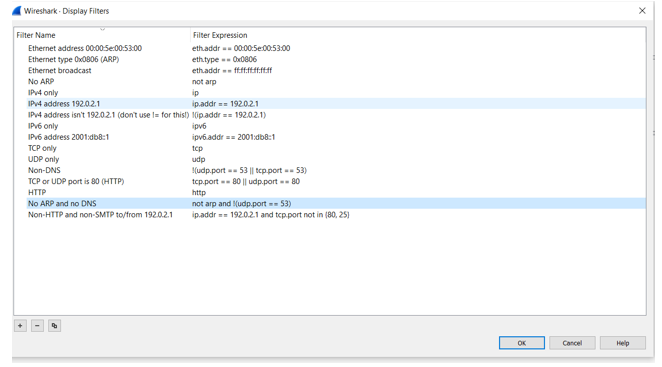
Task: Click expression 'ipv6.addr == 2001:db8::1'
Action: pos(233,137)
